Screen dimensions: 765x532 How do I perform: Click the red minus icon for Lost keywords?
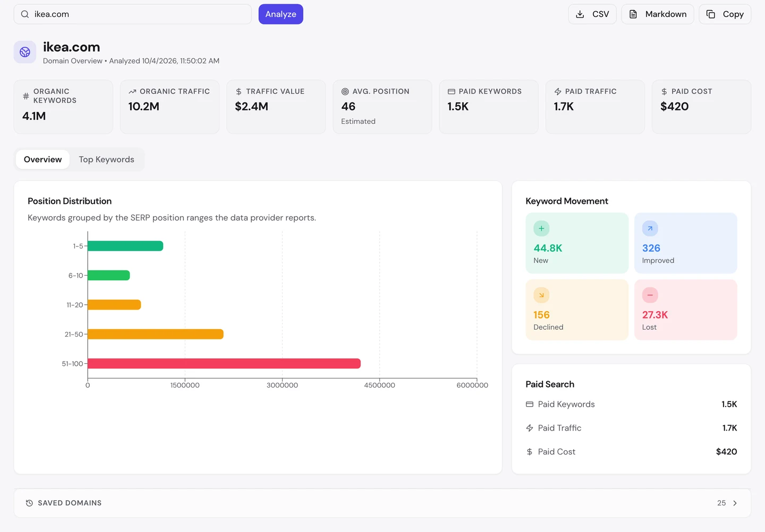pos(650,295)
